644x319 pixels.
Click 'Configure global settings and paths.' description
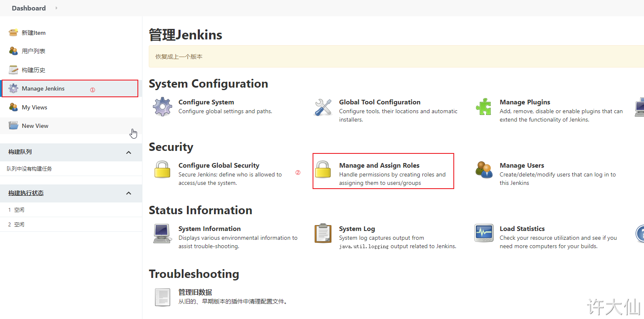pos(225,111)
